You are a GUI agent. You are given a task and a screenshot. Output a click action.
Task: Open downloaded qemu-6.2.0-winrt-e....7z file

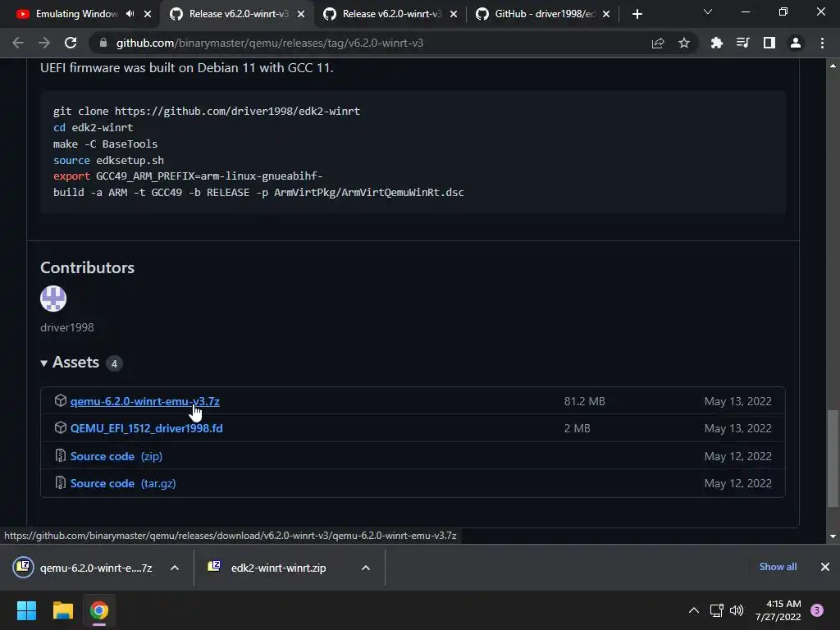pyautogui.click(x=84, y=568)
